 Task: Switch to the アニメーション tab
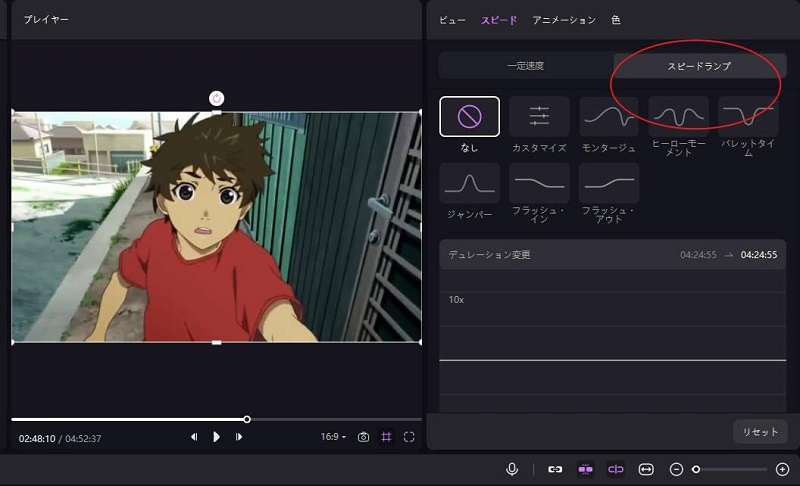tap(564, 20)
